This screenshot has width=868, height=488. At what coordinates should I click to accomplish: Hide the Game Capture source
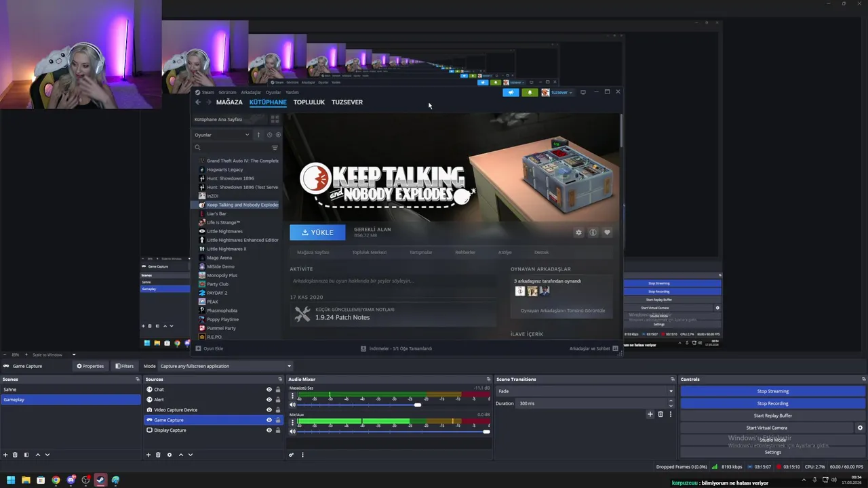click(x=269, y=420)
